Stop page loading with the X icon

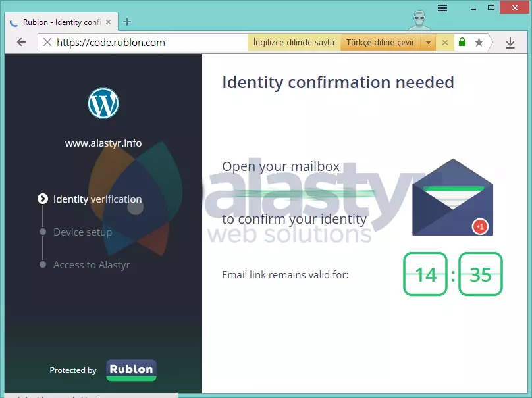[47, 42]
